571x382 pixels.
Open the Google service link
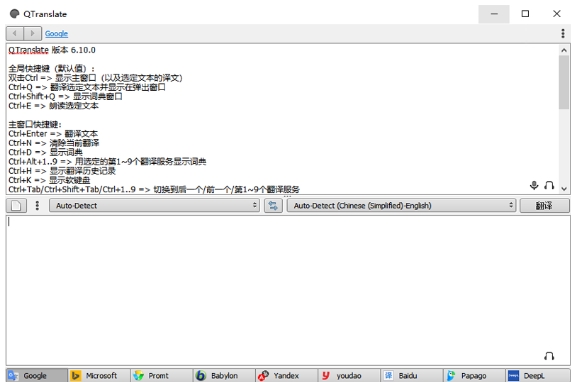tap(56, 34)
